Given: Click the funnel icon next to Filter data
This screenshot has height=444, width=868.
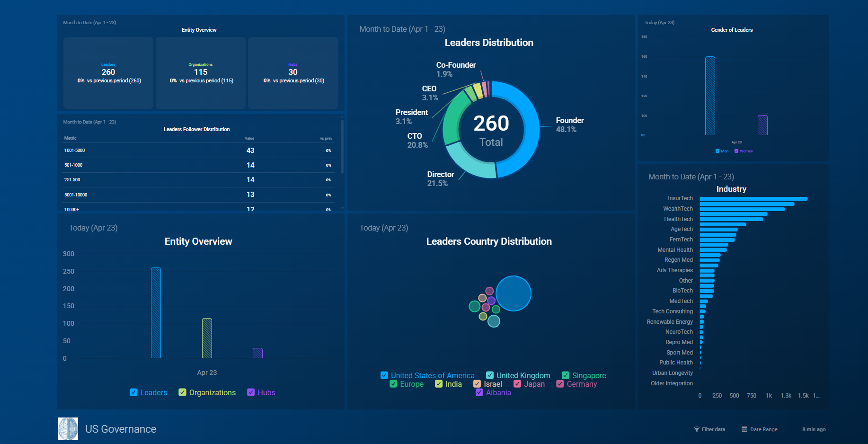Looking at the screenshot, I should click(696, 429).
